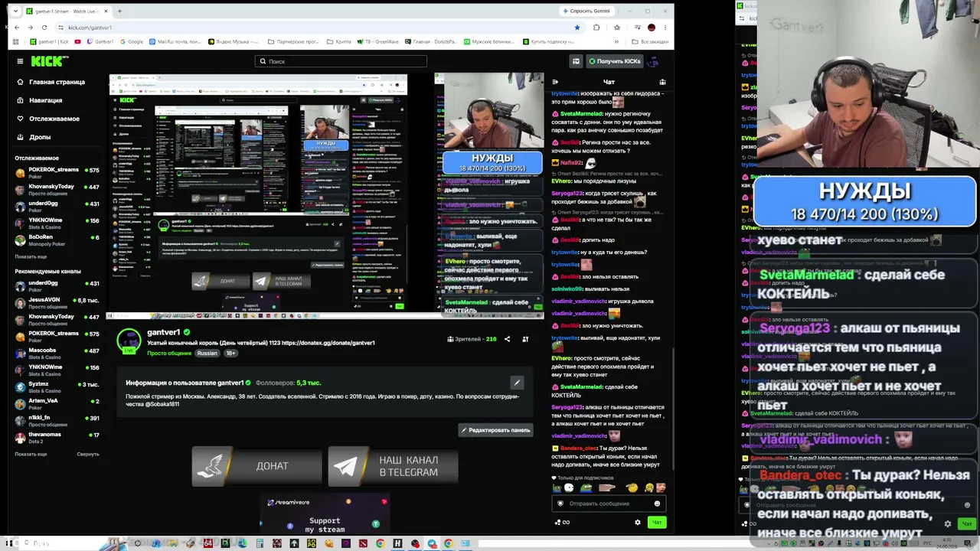Click the chat identity badge icon
980x551 pixels.
point(560,504)
